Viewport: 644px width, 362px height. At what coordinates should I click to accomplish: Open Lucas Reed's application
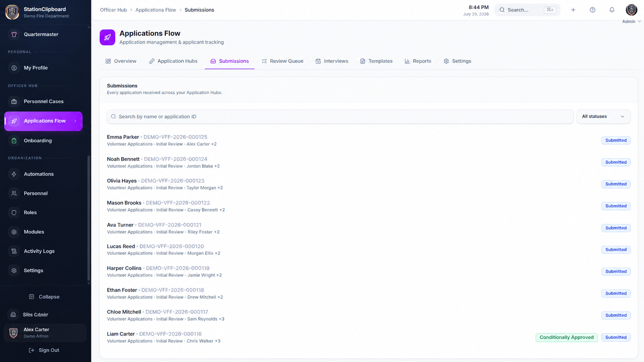pyautogui.click(x=369, y=250)
